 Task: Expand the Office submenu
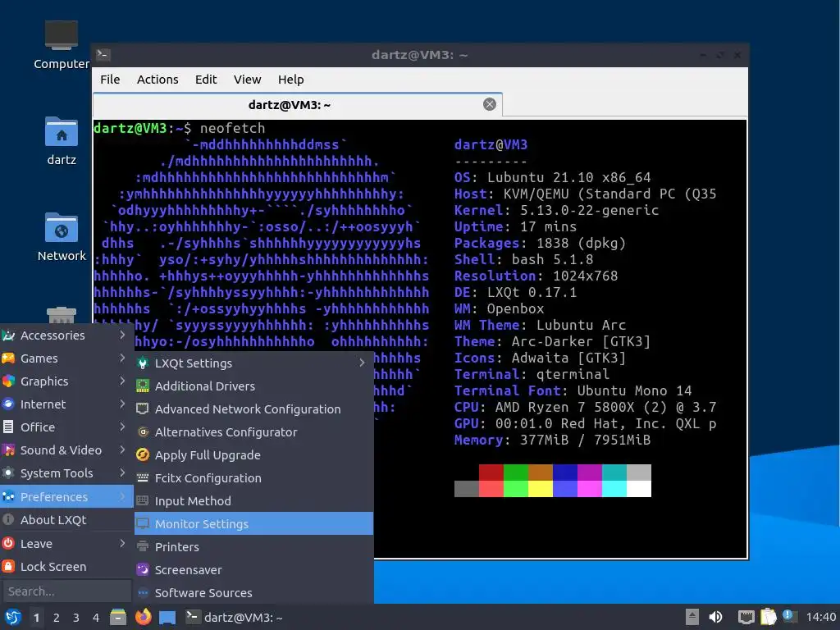(x=66, y=427)
